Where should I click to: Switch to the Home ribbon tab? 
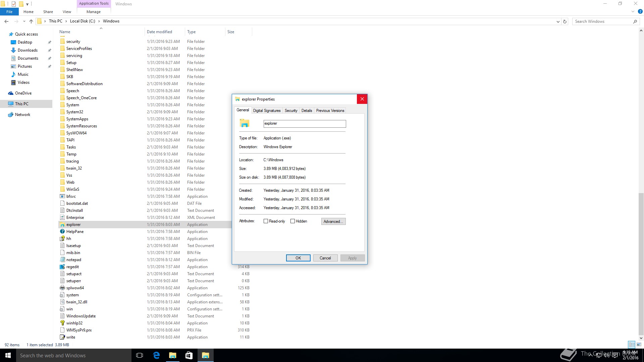tap(29, 12)
